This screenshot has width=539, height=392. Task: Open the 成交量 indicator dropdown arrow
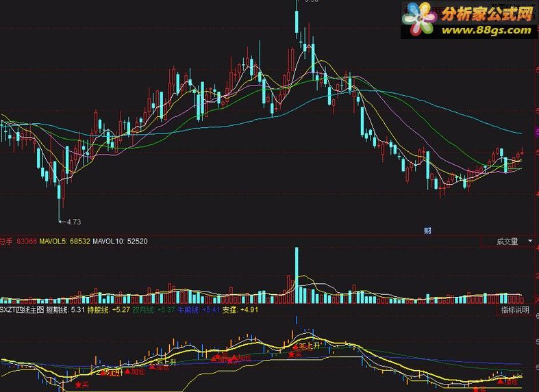(529, 241)
